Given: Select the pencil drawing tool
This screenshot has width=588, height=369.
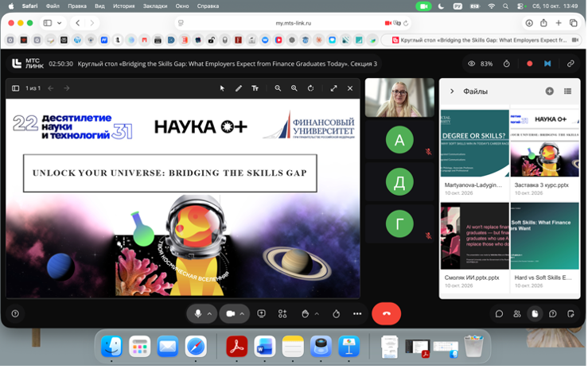Looking at the screenshot, I should (239, 88).
